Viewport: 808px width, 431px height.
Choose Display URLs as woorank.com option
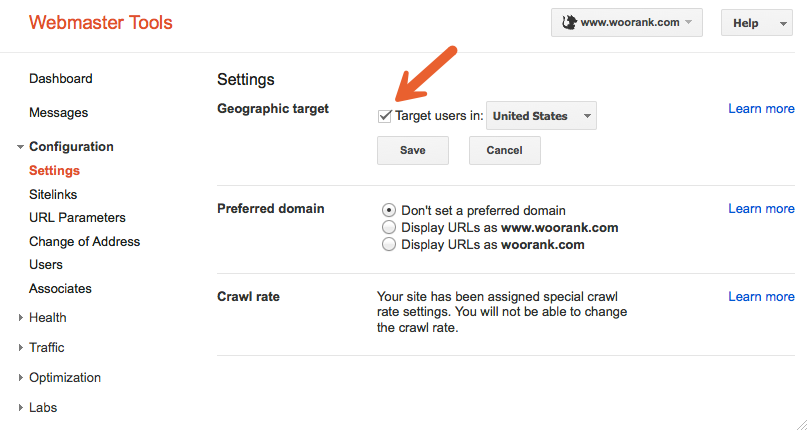pos(389,244)
